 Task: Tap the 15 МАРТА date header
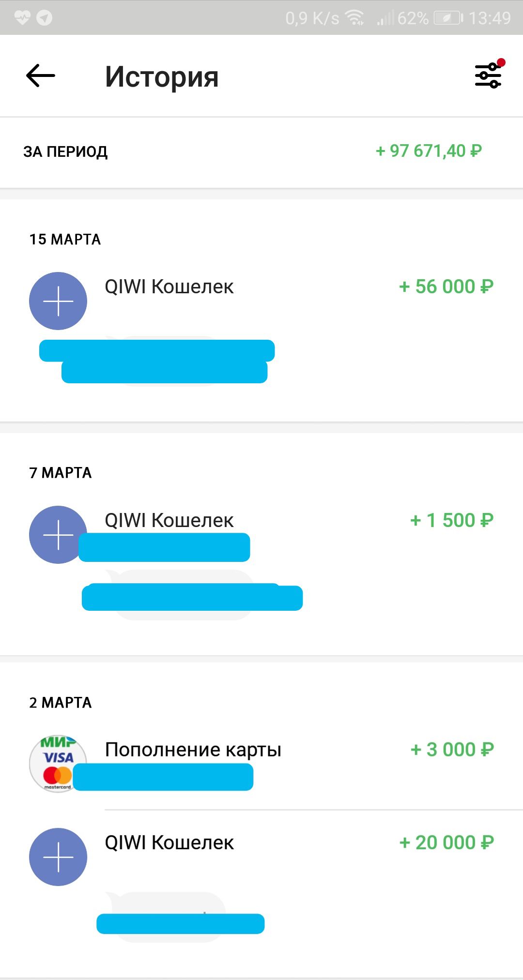click(65, 240)
